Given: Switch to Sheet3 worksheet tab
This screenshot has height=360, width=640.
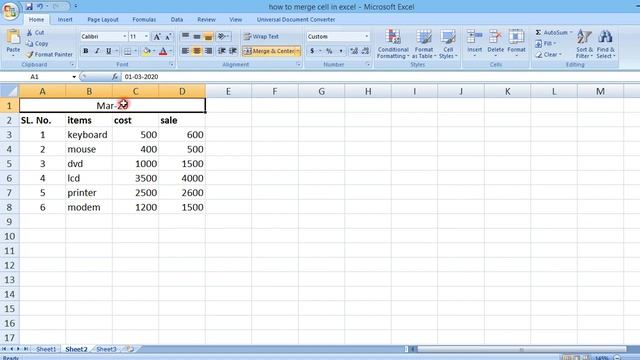Looking at the screenshot, I should tap(107, 349).
